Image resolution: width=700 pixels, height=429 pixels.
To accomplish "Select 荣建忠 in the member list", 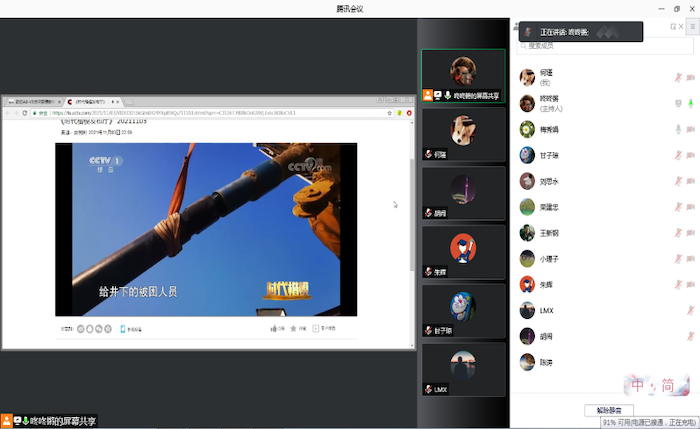I will pos(549,207).
